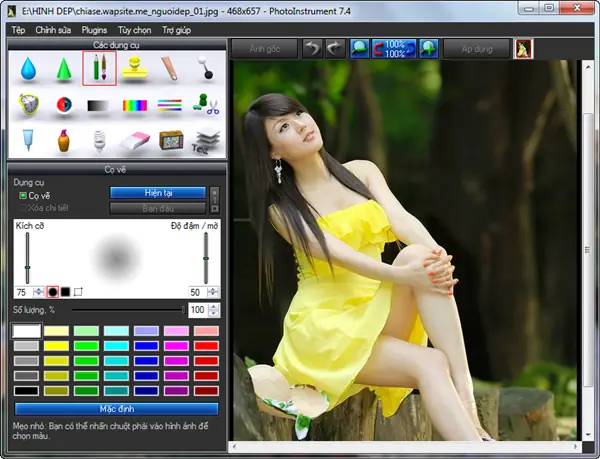Open the Tùy chọn menu

[x=134, y=30]
